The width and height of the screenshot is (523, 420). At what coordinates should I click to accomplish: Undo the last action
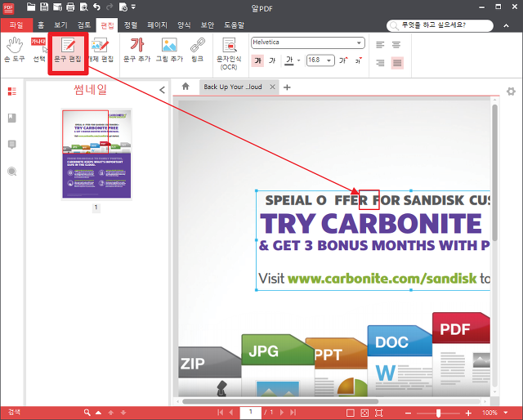[96, 7]
